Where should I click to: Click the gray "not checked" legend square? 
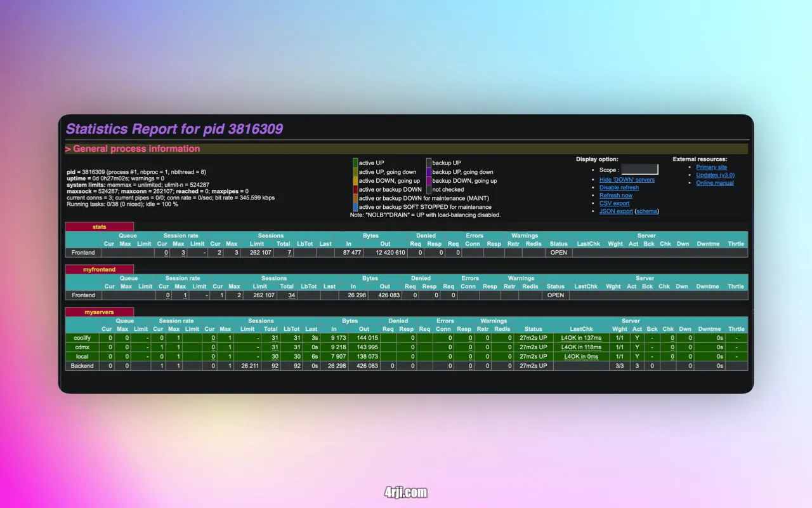[x=429, y=189]
